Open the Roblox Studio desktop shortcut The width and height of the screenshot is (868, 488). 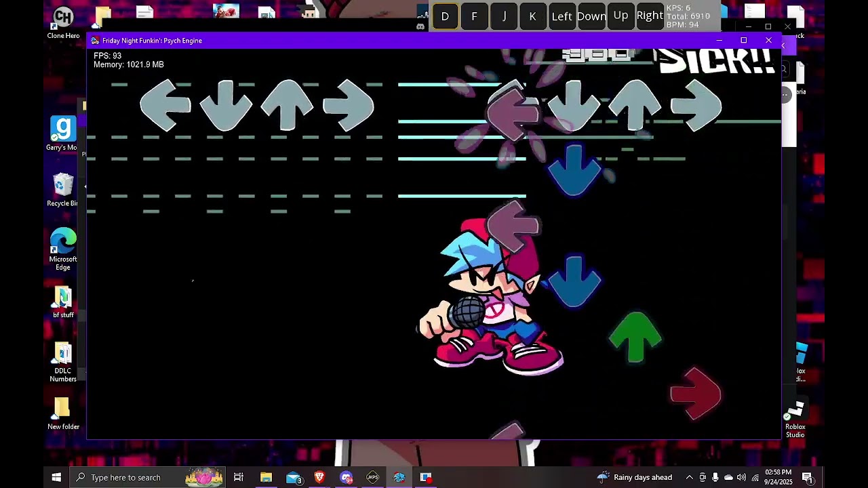click(795, 420)
